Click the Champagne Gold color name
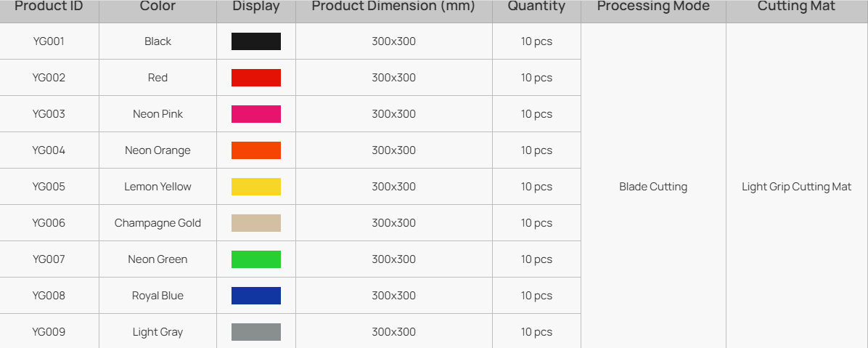This screenshot has height=348, width=868. 157,223
